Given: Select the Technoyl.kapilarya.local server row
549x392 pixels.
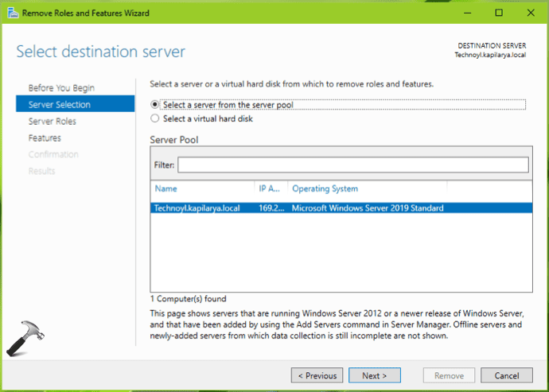Looking at the screenshot, I should [341, 208].
